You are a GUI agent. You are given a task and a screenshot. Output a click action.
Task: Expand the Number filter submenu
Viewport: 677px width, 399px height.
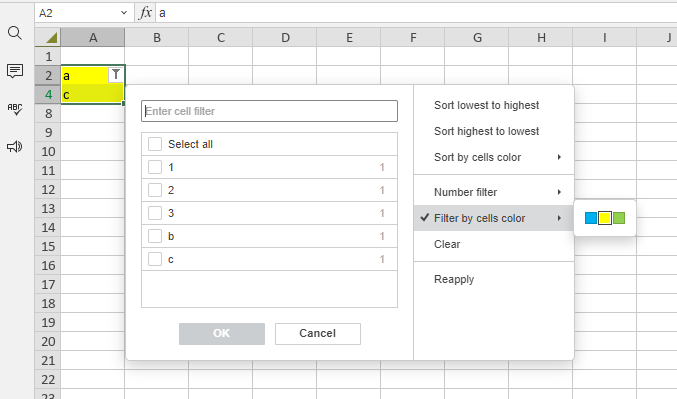click(x=494, y=192)
